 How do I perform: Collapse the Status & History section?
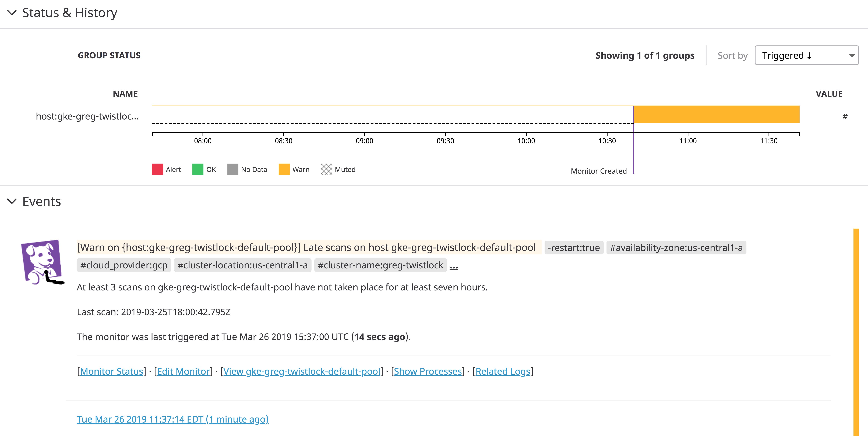click(x=12, y=13)
